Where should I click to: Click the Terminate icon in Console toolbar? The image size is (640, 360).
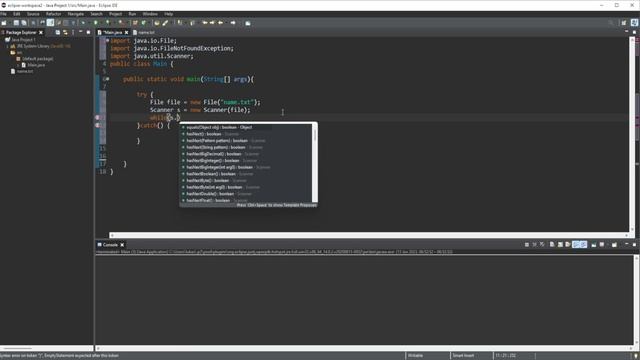point(527,244)
